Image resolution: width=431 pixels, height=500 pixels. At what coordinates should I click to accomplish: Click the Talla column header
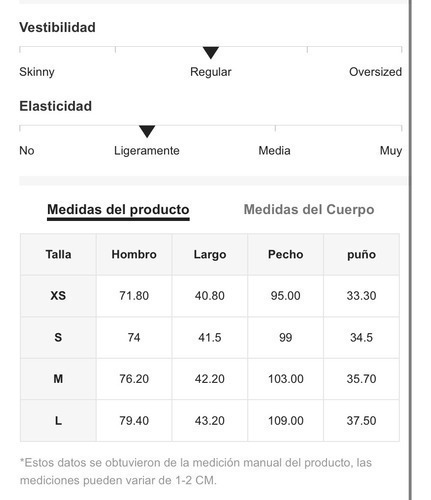coord(58,254)
